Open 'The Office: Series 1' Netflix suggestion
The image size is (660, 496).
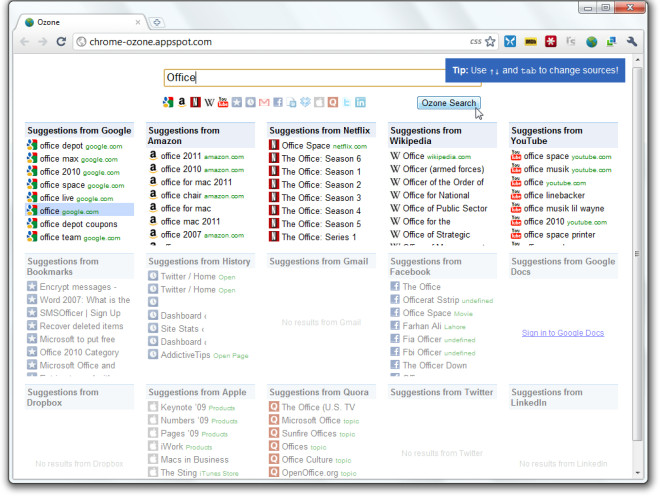click(322, 237)
